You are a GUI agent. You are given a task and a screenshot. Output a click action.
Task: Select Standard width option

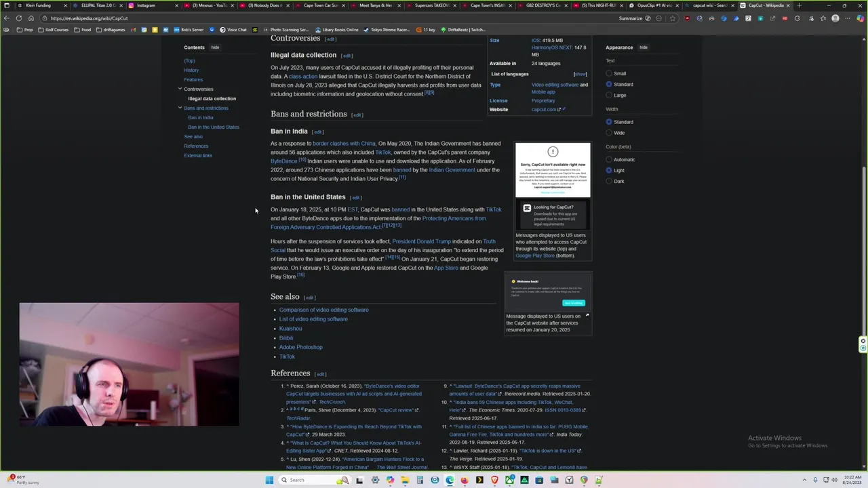tap(609, 122)
